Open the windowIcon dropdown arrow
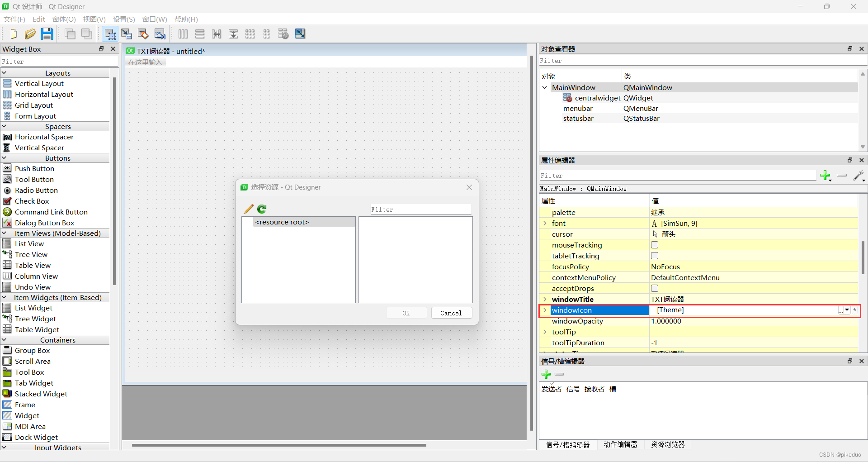The width and height of the screenshot is (868, 462). click(x=847, y=310)
